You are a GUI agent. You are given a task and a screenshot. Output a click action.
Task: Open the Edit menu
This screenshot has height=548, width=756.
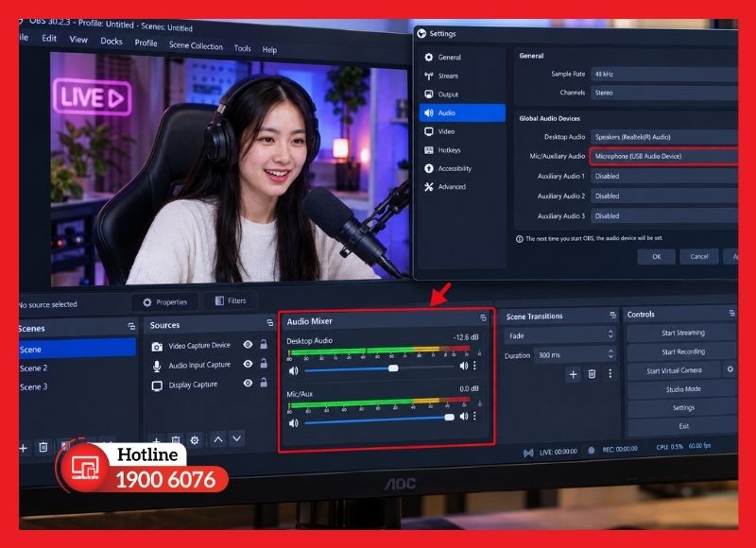49,38
